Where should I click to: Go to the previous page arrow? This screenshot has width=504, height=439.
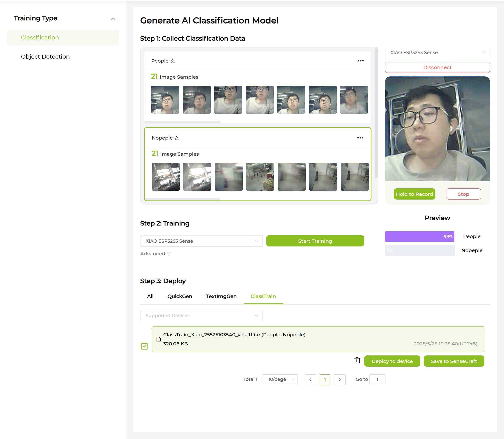(310, 379)
